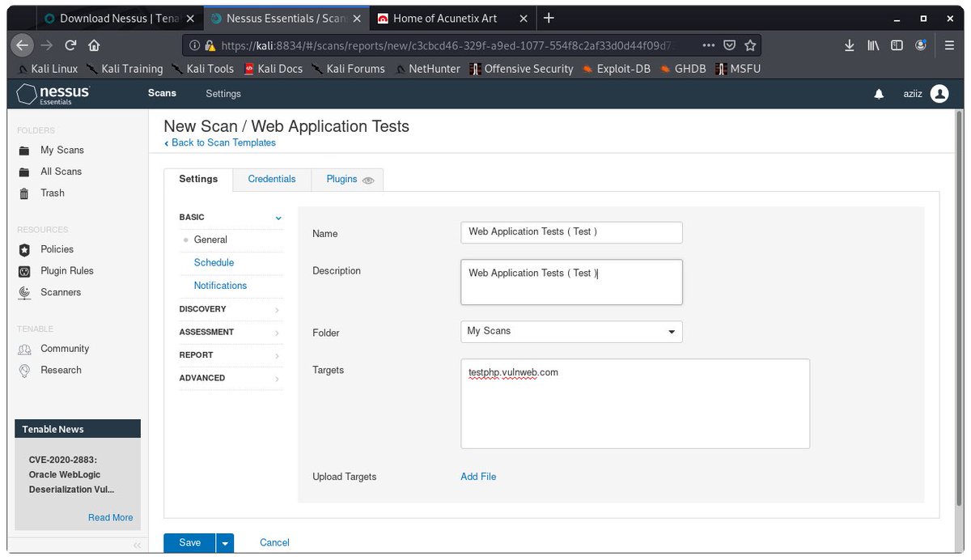Screen dimensions: 971x560
Task: Click the Plugin Rules icon
Action: pyautogui.click(x=24, y=271)
